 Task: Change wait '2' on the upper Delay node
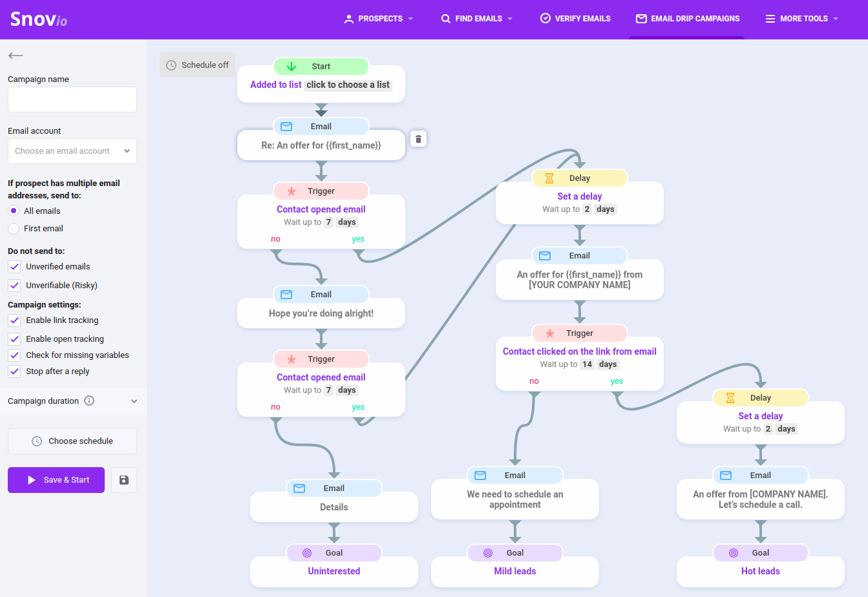(587, 209)
